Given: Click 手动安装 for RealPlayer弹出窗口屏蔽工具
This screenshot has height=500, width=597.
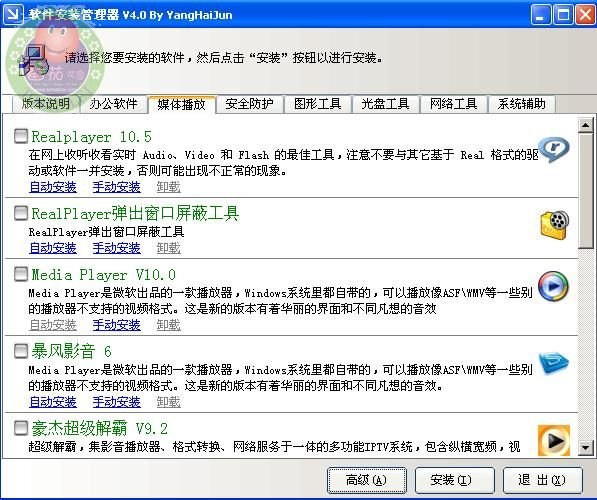Looking at the screenshot, I should point(117,248).
